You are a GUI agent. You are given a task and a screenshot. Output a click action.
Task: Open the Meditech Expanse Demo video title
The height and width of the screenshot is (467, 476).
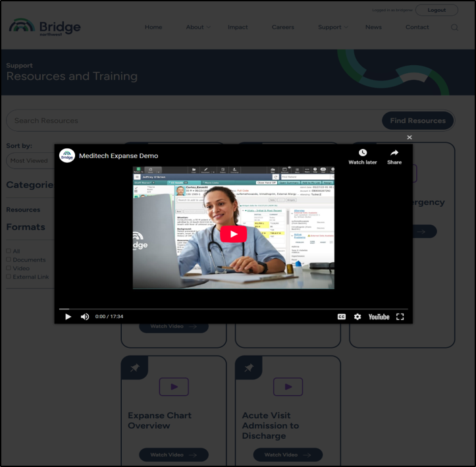click(x=119, y=155)
